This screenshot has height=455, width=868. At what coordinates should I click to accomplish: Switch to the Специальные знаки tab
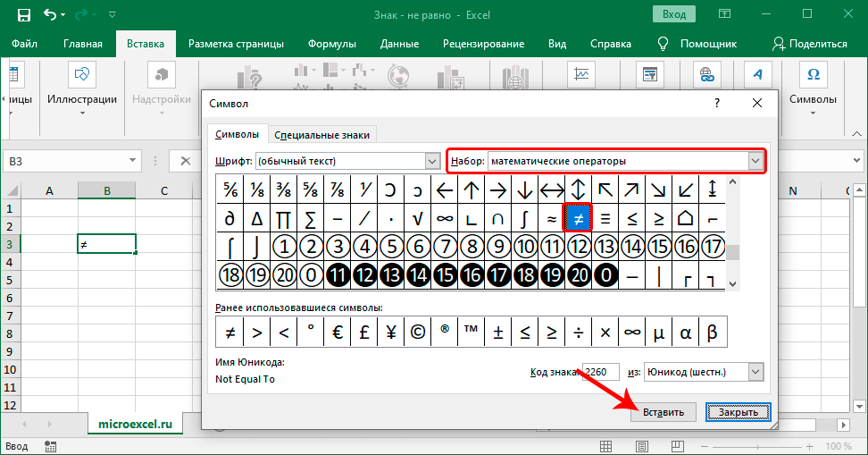(322, 134)
